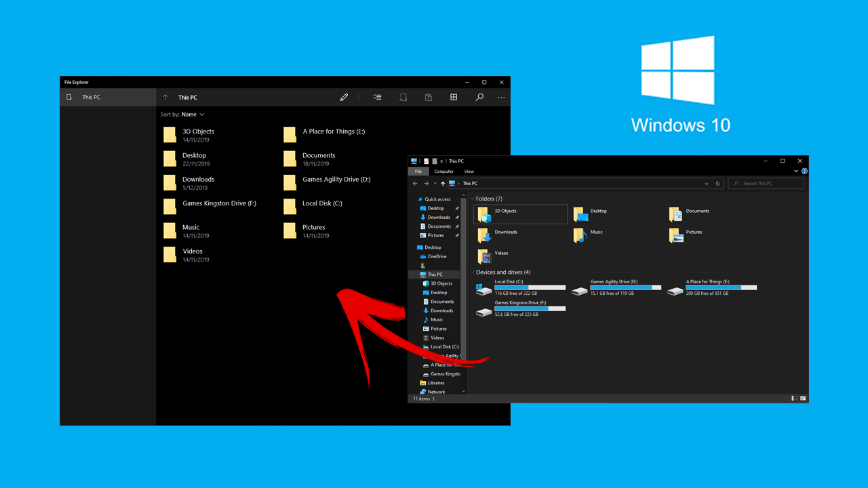Viewport: 868px width, 488px height.
Task: Open Customize Quick Access Toolbar dropdown arrow
Action: click(x=441, y=161)
